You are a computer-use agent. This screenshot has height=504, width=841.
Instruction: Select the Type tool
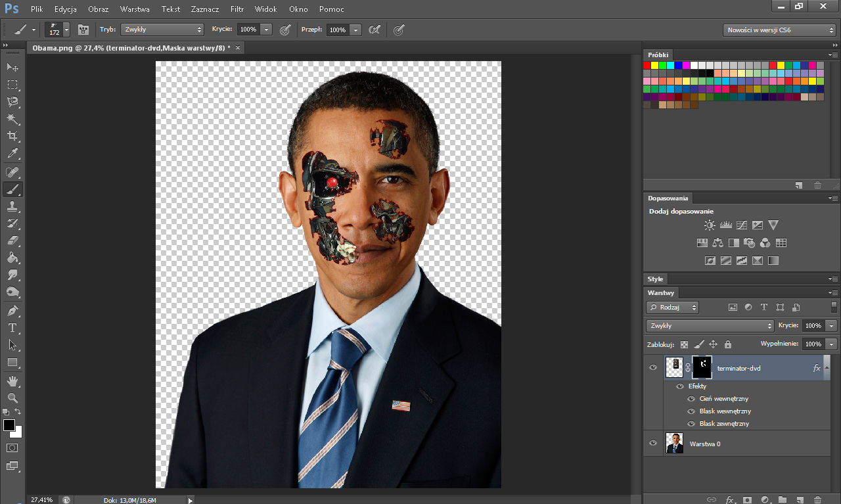(x=12, y=327)
